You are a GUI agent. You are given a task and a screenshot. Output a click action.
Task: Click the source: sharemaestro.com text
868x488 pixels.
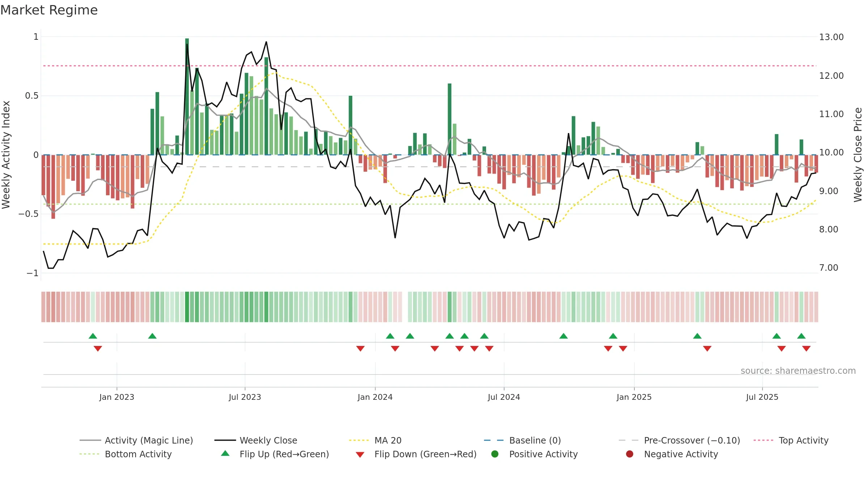coord(798,371)
